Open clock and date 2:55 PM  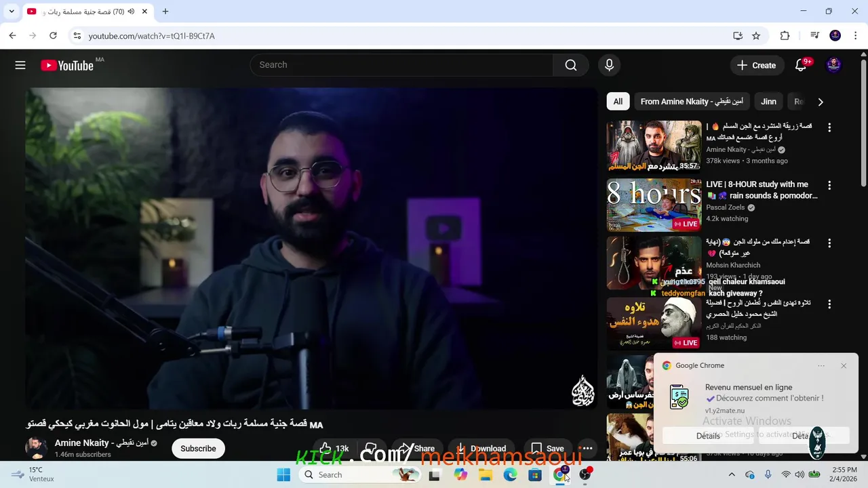click(844, 474)
